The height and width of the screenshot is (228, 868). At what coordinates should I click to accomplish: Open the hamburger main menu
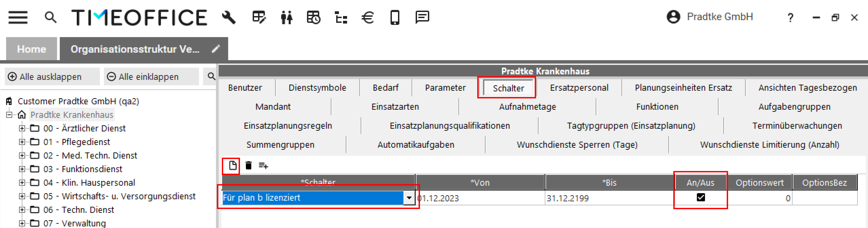[18, 17]
